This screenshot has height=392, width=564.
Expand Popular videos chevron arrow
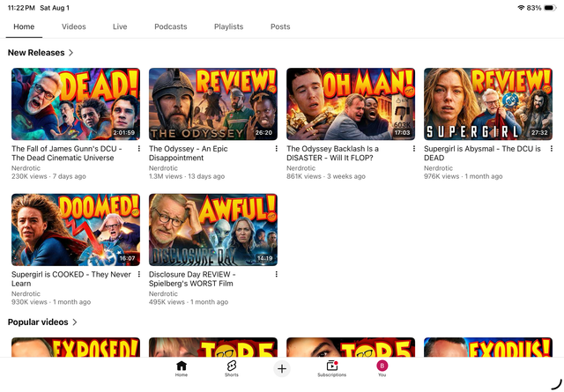coord(75,322)
